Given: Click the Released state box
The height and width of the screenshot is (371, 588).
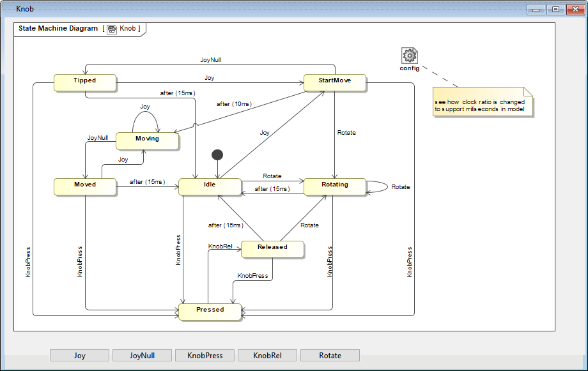Looking at the screenshot, I should click(x=272, y=248).
